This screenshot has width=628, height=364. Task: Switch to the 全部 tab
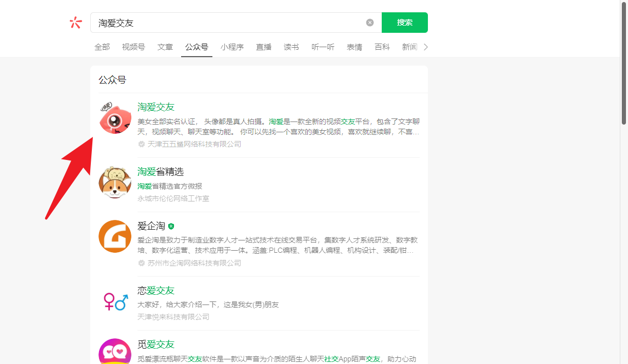(x=102, y=47)
